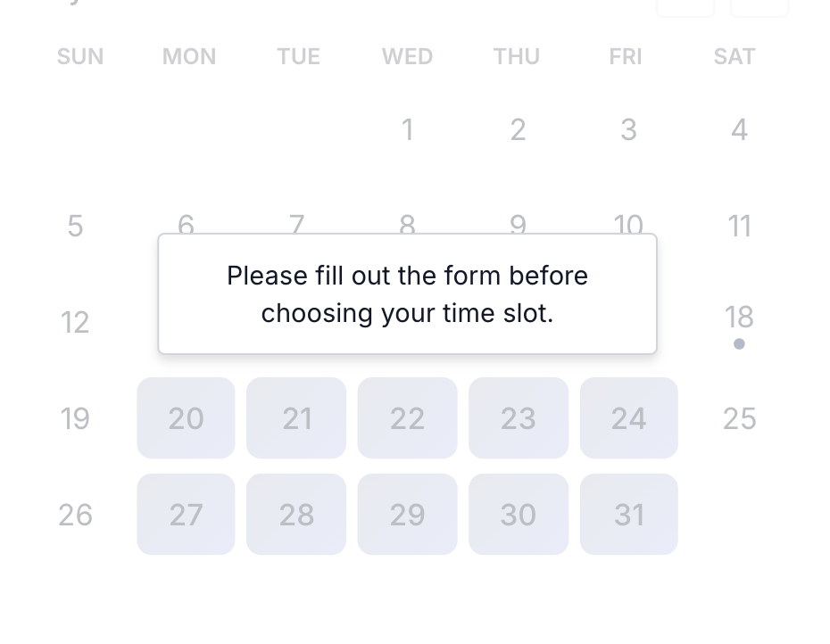The image size is (830, 644).
Task: Select Friday the 24th
Action: pyautogui.click(x=629, y=418)
